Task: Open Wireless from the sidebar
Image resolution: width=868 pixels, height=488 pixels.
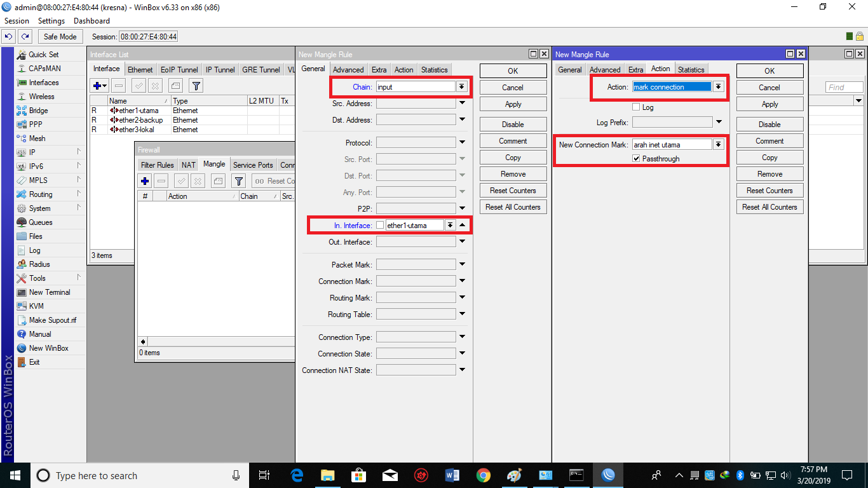Action: pos(41,97)
